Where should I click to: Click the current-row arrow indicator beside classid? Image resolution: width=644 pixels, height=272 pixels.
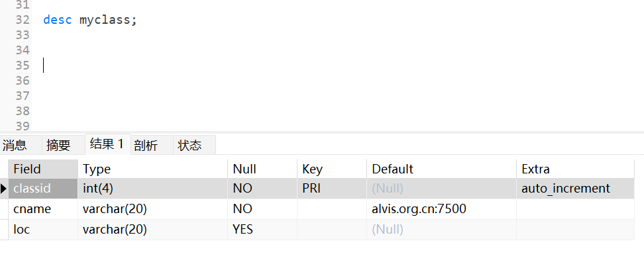point(4,189)
